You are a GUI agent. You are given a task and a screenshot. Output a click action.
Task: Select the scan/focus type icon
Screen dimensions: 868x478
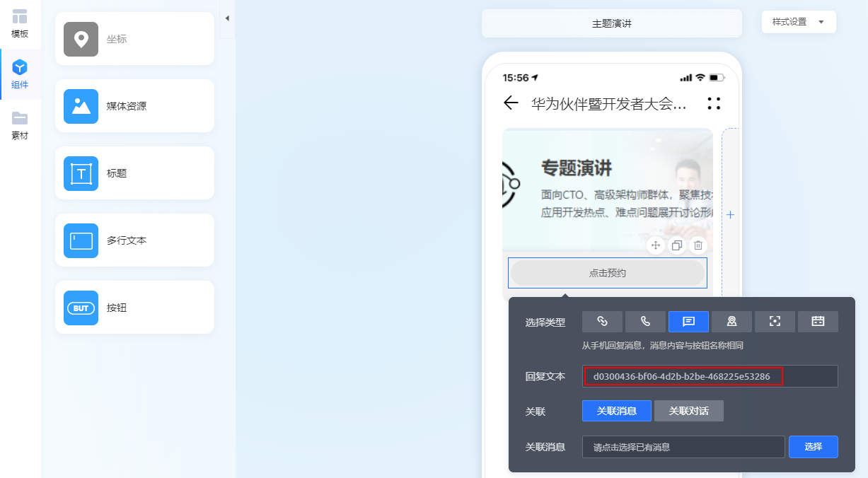pos(775,322)
